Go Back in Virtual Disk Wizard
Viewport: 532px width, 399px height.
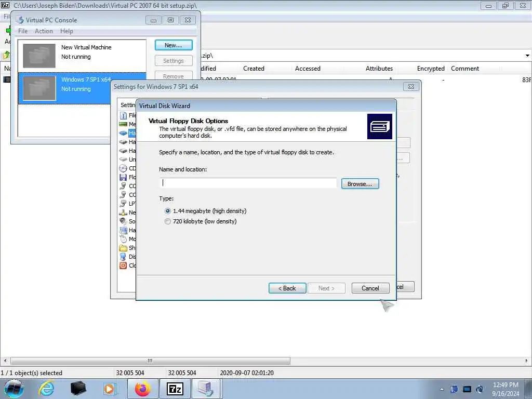287,288
